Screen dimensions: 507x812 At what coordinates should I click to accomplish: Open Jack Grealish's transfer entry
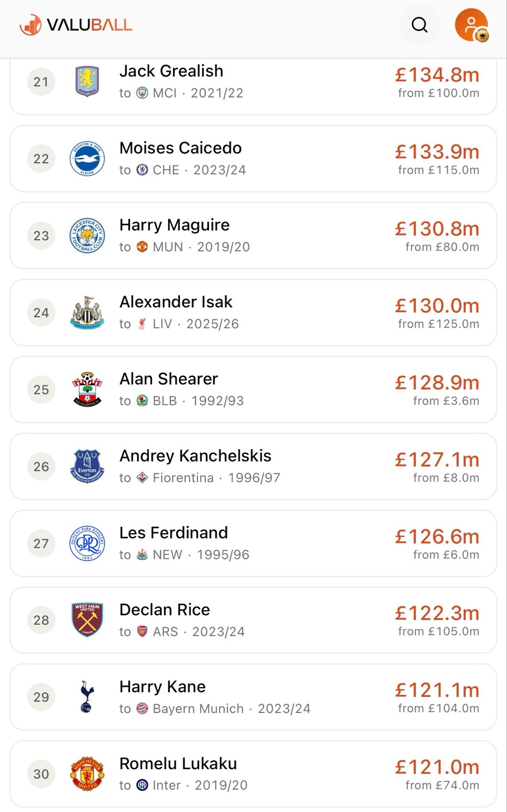(253, 85)
